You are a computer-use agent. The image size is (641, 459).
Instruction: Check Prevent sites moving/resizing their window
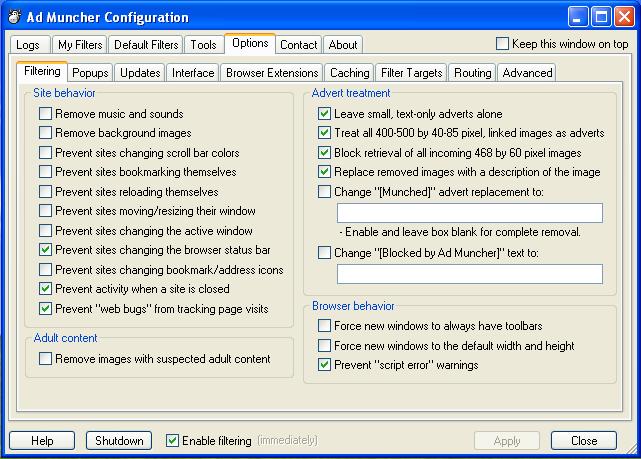coord(45,211)
